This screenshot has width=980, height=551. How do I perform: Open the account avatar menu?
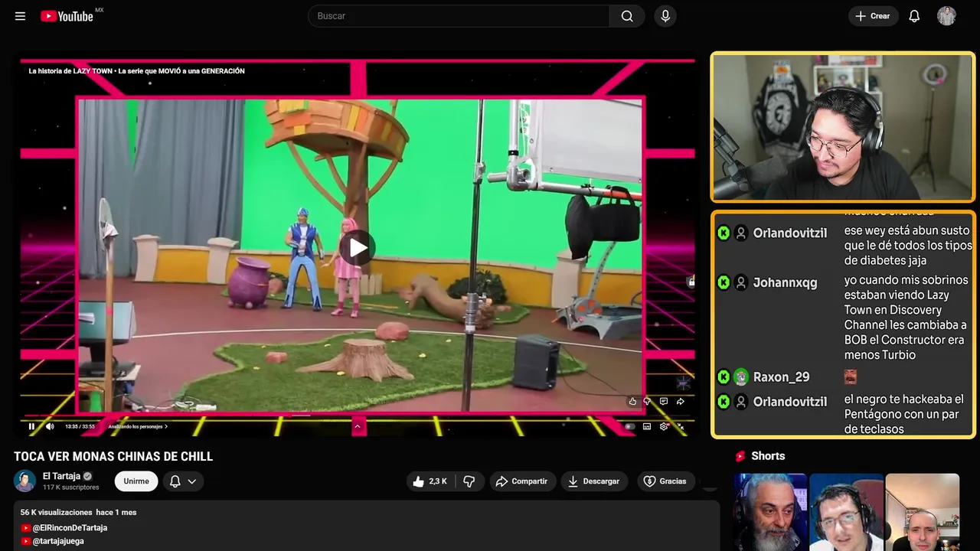click(946, 16)
